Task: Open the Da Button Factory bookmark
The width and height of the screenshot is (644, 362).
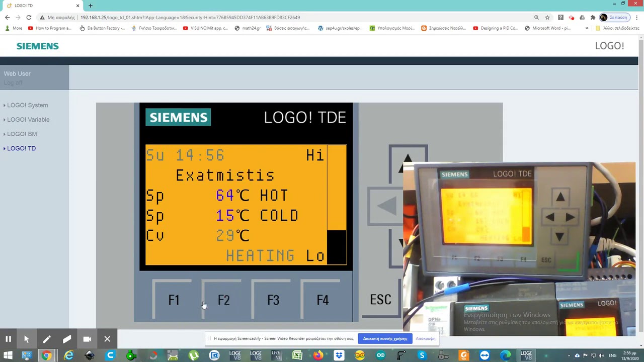Action: tap(102, 28)
